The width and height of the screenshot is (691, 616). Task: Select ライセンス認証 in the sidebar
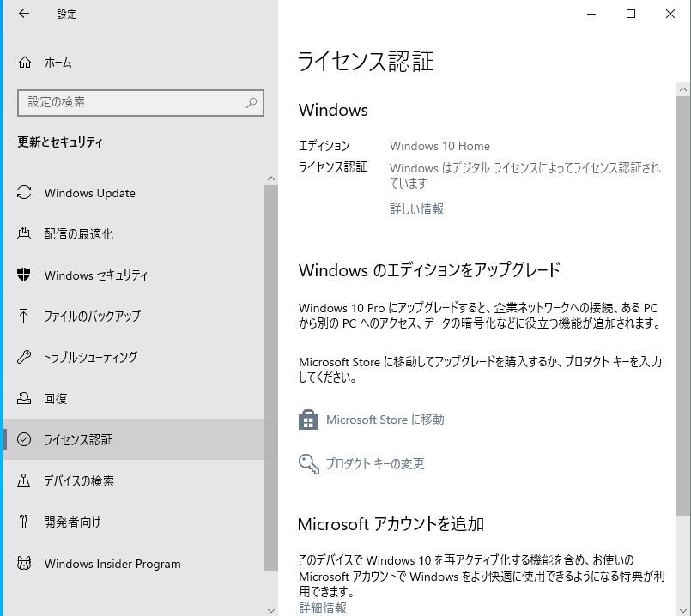pos(134,439)
